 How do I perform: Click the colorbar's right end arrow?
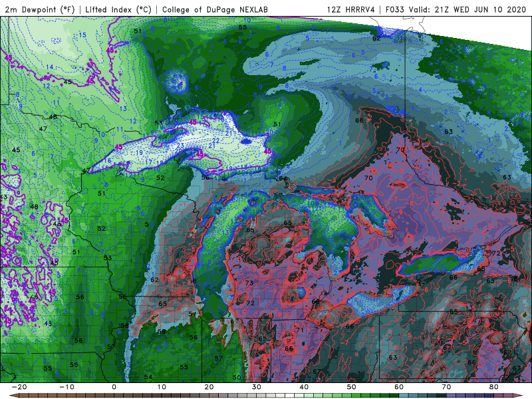tap(519, 396)
